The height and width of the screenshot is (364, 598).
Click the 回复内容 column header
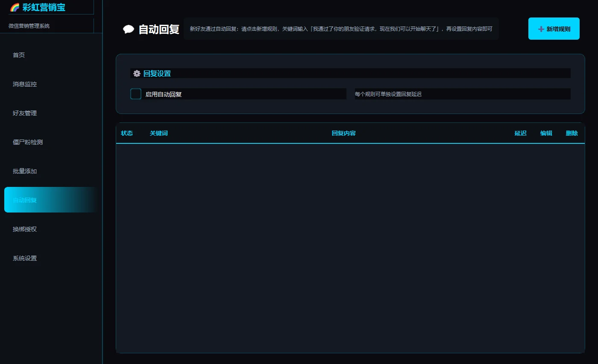[344, 133]
